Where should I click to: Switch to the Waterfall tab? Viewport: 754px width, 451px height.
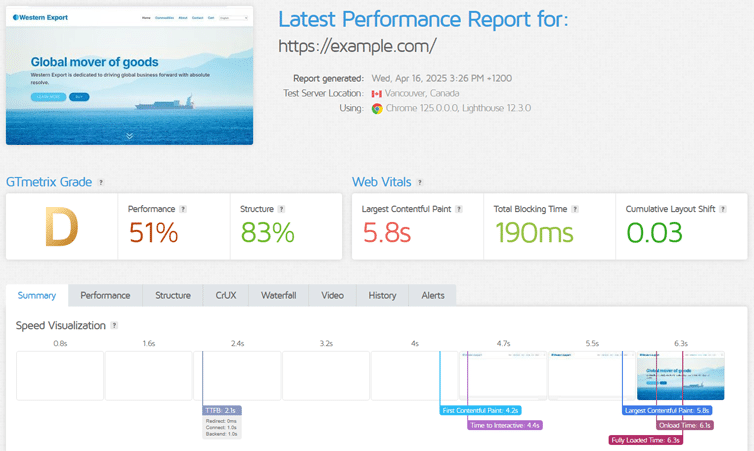(278, 295)
